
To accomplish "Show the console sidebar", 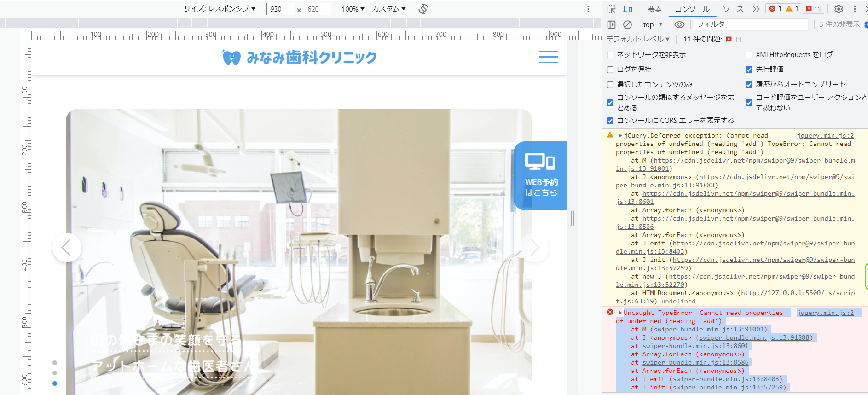I will tap(611, 24).
